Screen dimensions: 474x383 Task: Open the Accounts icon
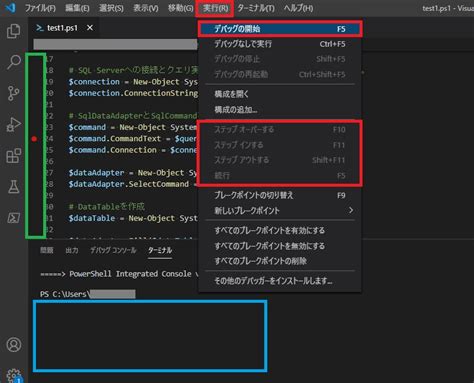[14, 345]
